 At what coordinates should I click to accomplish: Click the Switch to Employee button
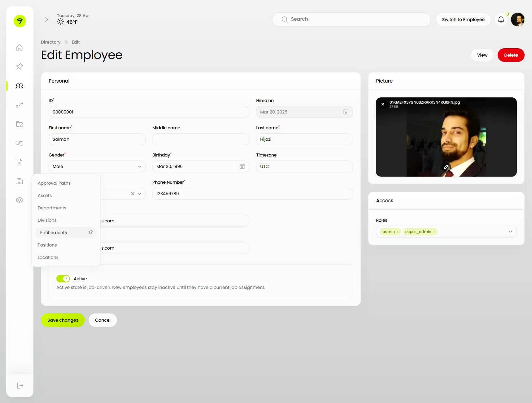(463, 19)
